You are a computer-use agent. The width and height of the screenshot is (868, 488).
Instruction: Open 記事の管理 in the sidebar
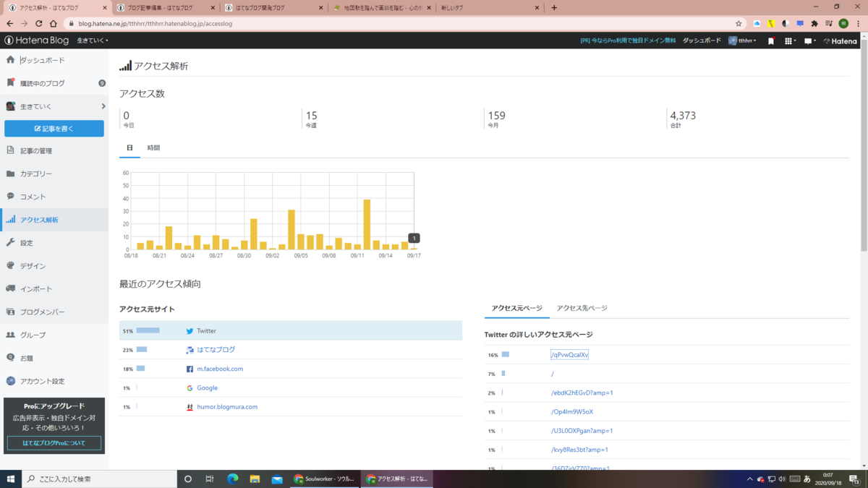(36, 150)
